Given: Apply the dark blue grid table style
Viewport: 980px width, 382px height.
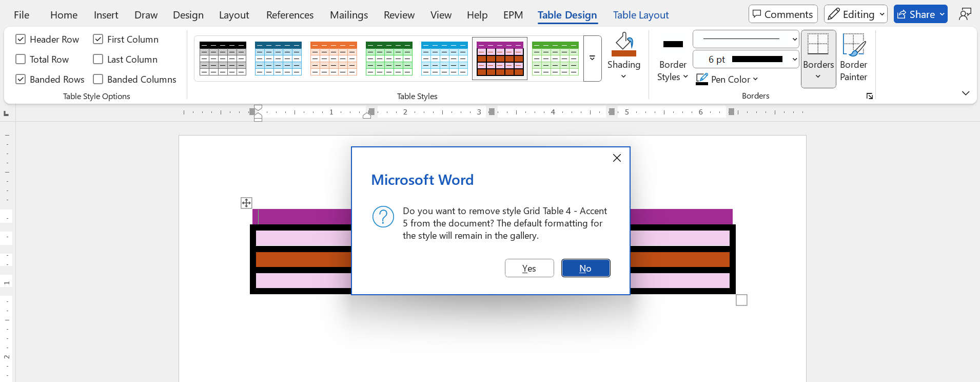Looking at the screenshot, I should click(x=278, y=59).
